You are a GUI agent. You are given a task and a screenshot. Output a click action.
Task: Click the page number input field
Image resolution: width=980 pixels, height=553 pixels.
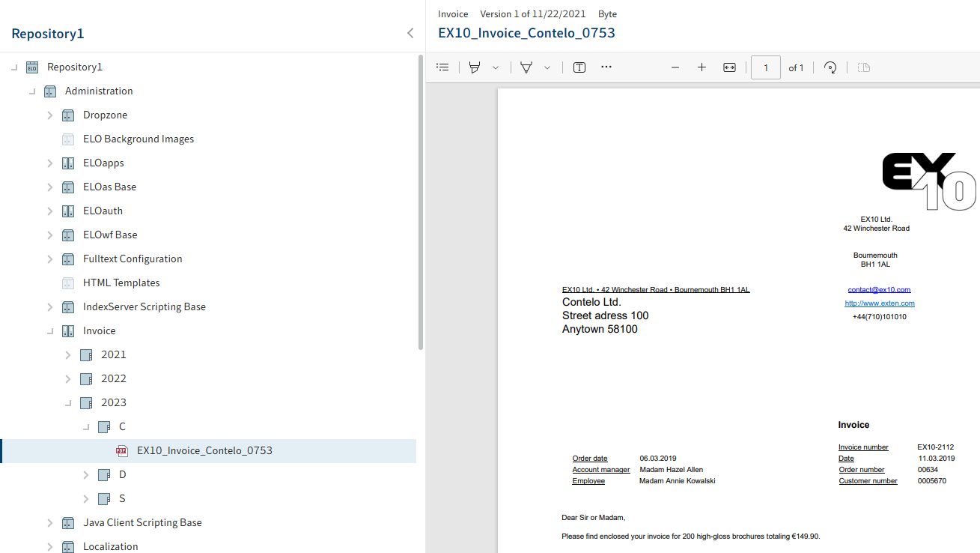tap(766, 67)
